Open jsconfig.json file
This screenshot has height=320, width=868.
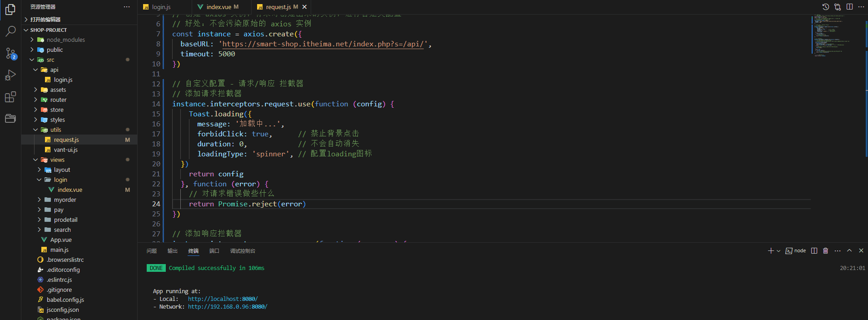pos(79,310)
